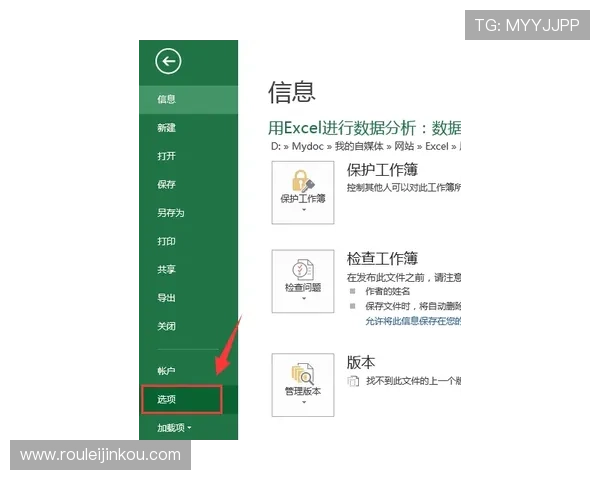Click the 检查工作簿 section heading
Screen dimensions: 600x480
[x=382, y=259]
